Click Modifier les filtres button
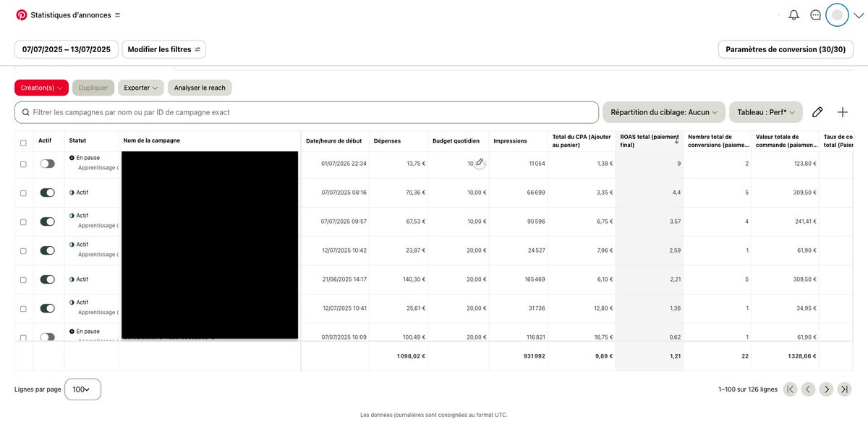Screen dimensions: 868x430 [164, 49]
